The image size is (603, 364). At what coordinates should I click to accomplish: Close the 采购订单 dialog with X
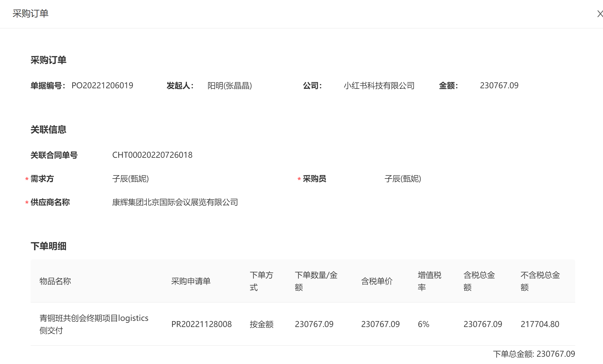[599, 14]
